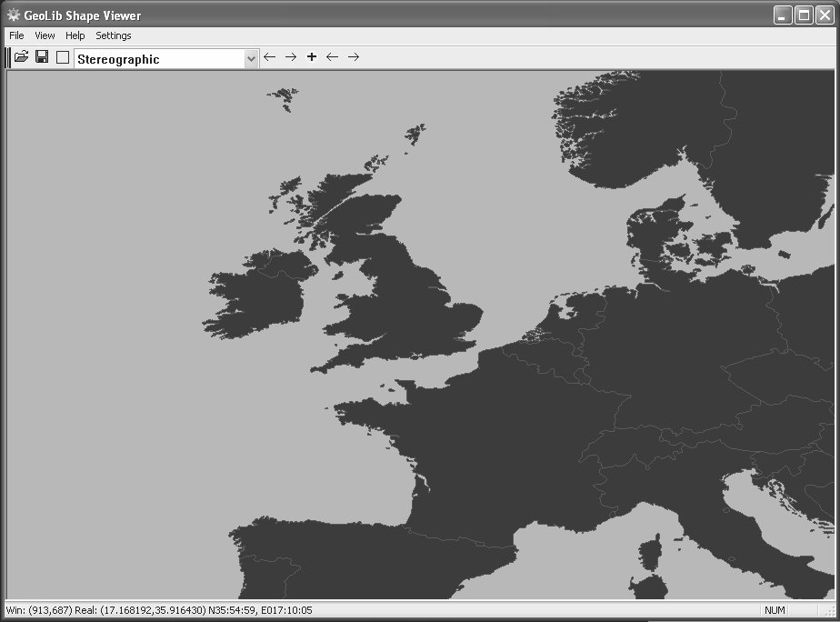Click the Stereographic projection combo box text
Viewport: 840px width, 622px height.
coord(118,59)
